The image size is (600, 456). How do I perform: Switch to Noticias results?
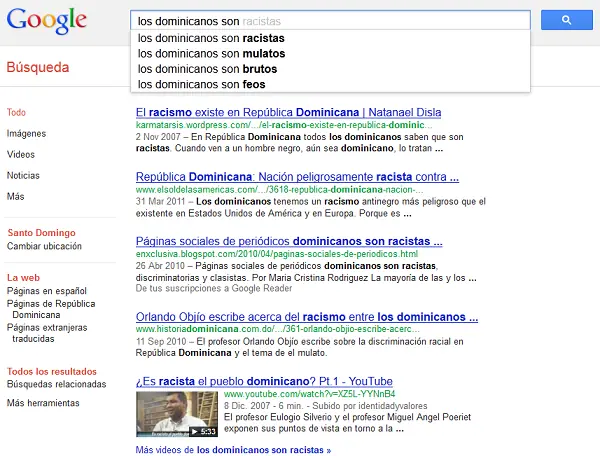23,176
